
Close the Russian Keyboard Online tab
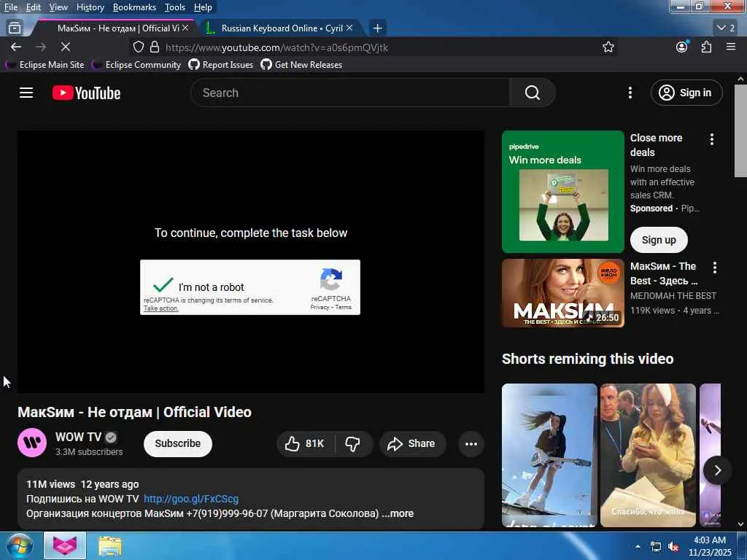tap(349, 28)
